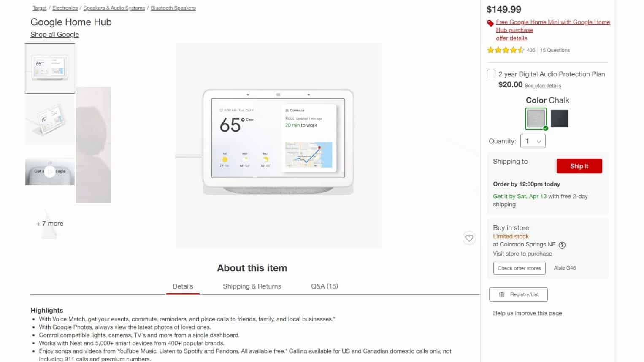Screen dimensions: 644x362
Task: Click the red Ship it button
Action: coord(579,166)
